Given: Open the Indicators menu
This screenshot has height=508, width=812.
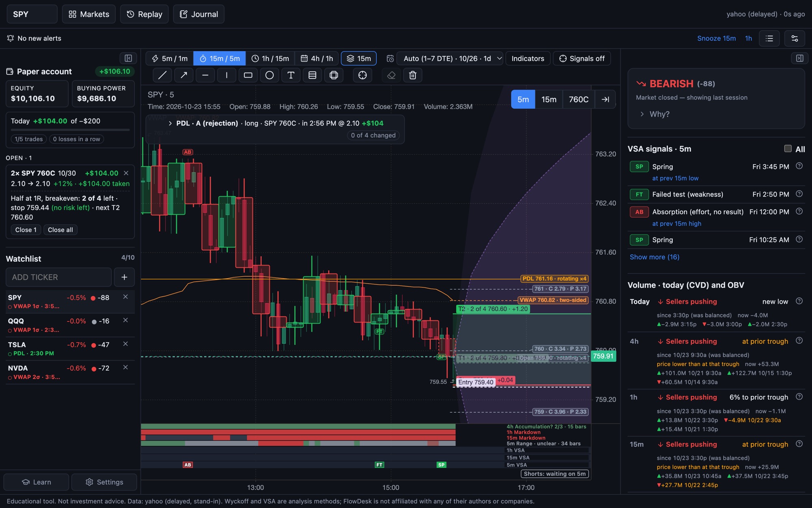Looking at the screenshot, I should (x=528, y=59).
